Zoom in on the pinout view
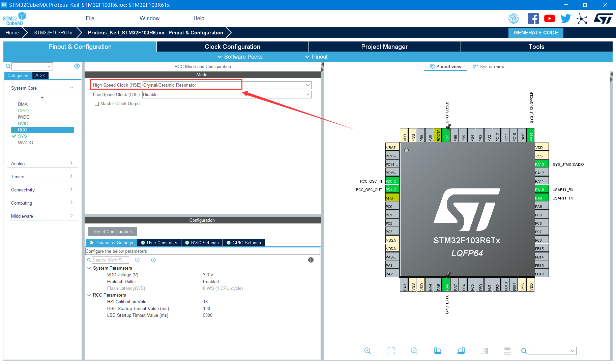 [x=368, y=351]
